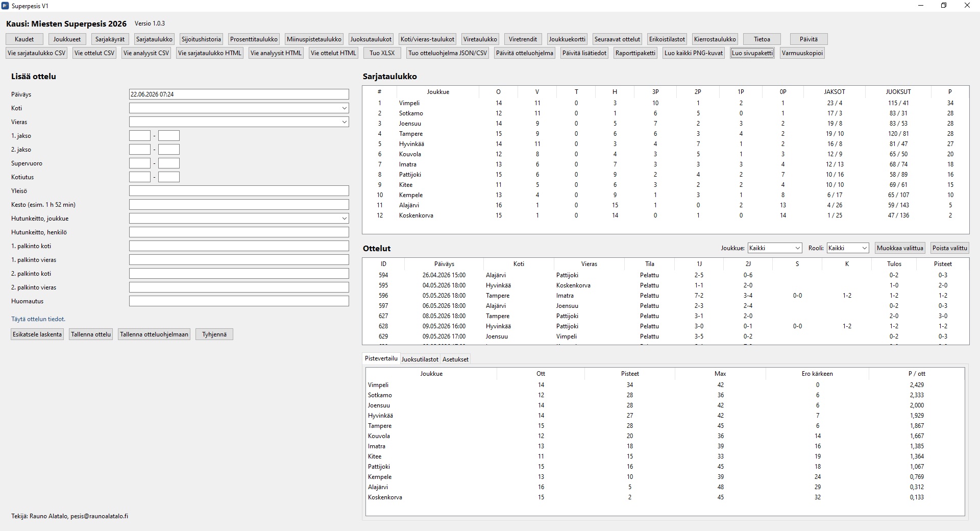
Task: Focus the Kesto input field
Action: pos(239,205)
